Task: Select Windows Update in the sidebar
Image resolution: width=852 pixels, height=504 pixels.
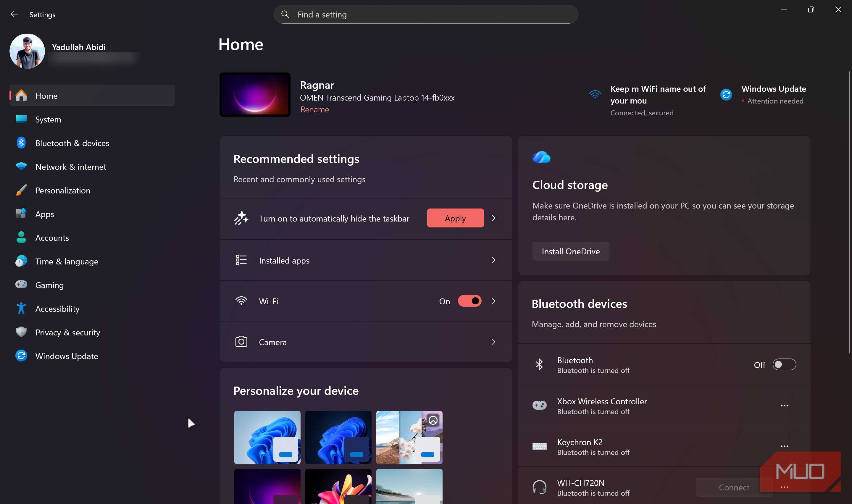Action: click(x=92, y=356)
